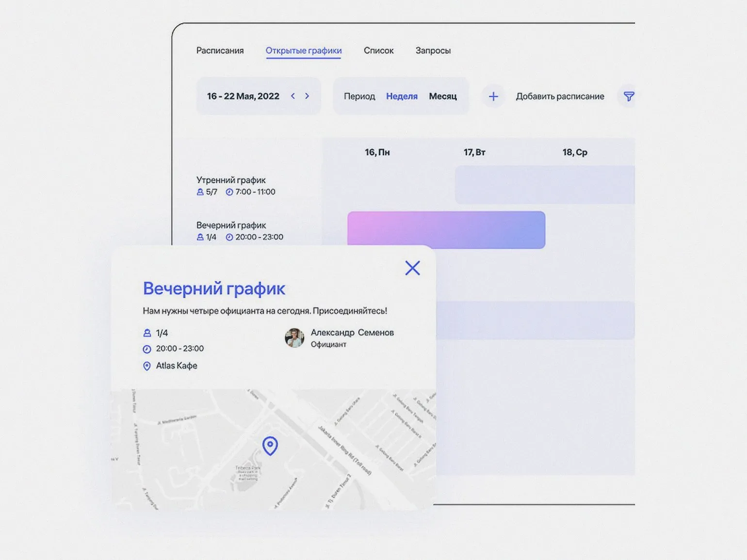Open the 16 - 22 Мая, 2022 date picker
Viewport: 747px width, 560px height.
click(x=243, y=96)
